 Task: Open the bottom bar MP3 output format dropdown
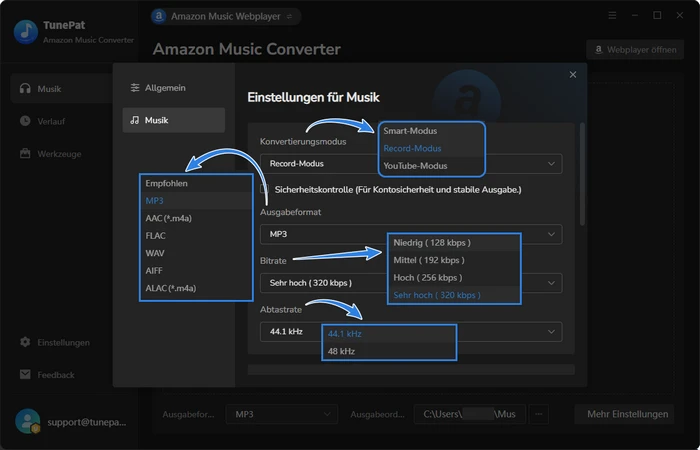coord(282,414)
